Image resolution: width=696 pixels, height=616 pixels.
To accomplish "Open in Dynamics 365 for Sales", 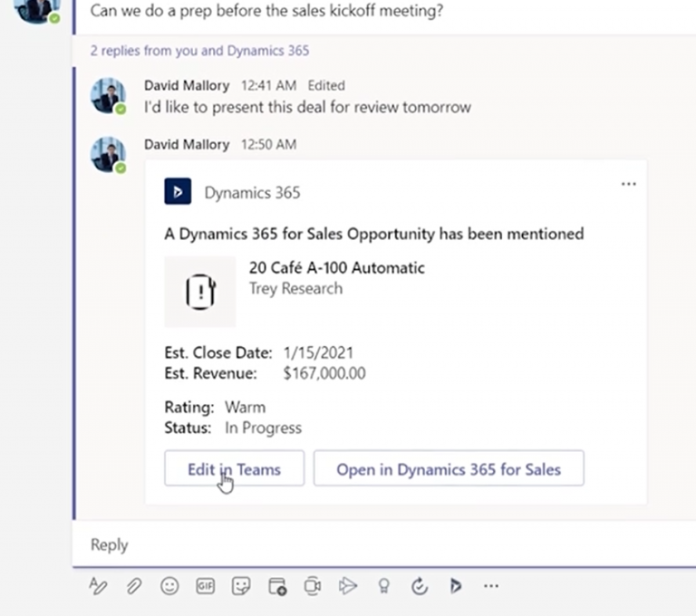I will [x=449, y=468].
